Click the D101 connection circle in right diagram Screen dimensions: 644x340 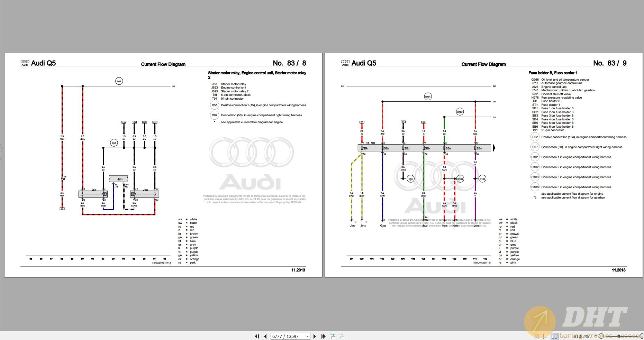tap(428, 97)
